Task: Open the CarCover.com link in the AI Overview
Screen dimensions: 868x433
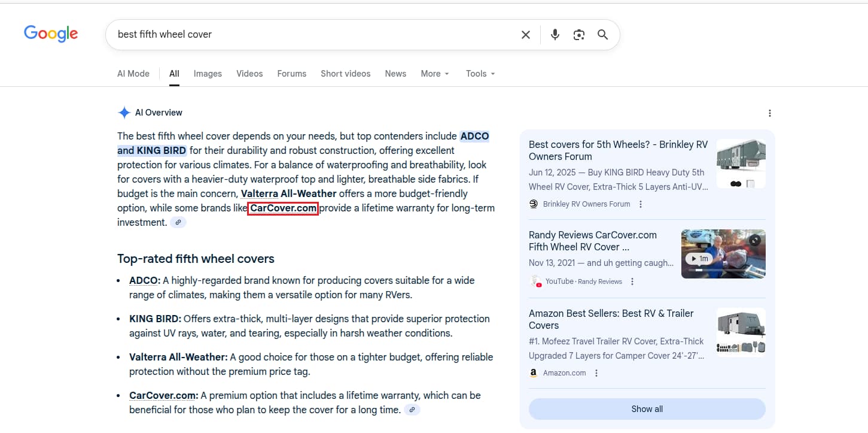Action: click(282, 208)
